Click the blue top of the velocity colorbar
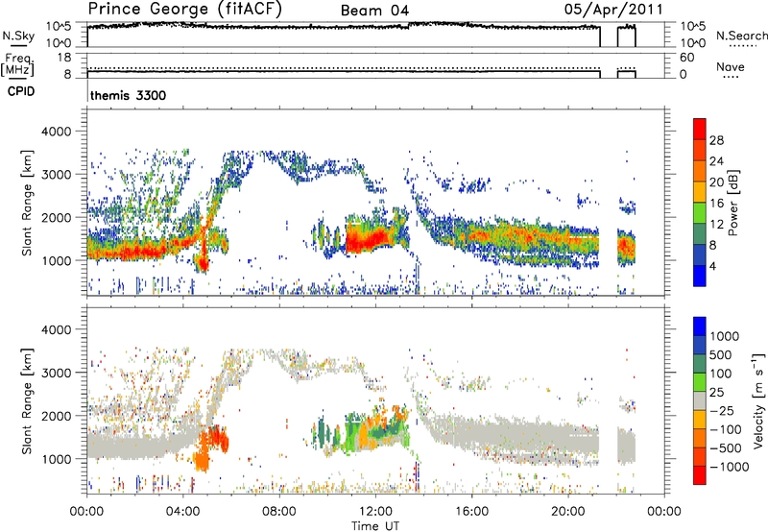The image size is (768, 532). [x=700, y=326]
